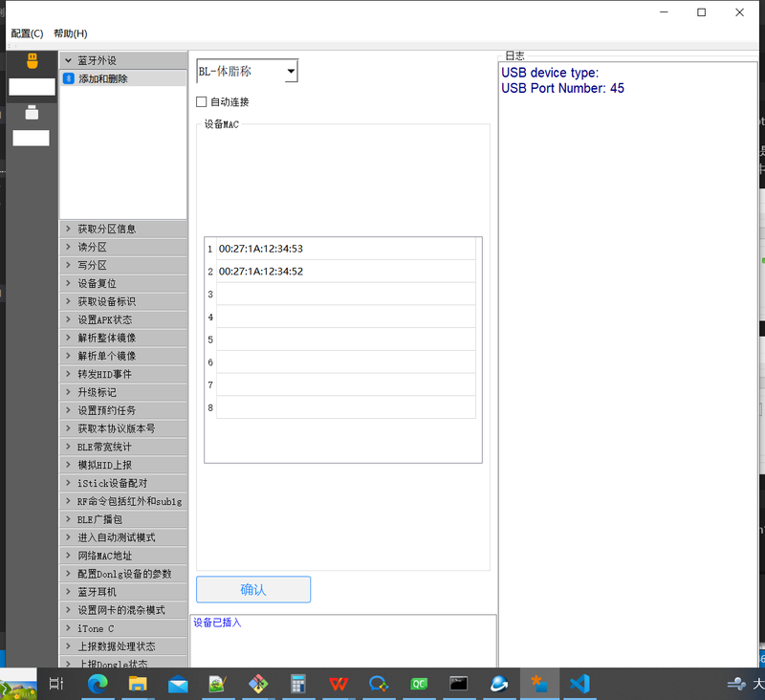Screen dimensions: 765x700
Task: Expand the 解析整体镜像 section
Action: point(123,338)
